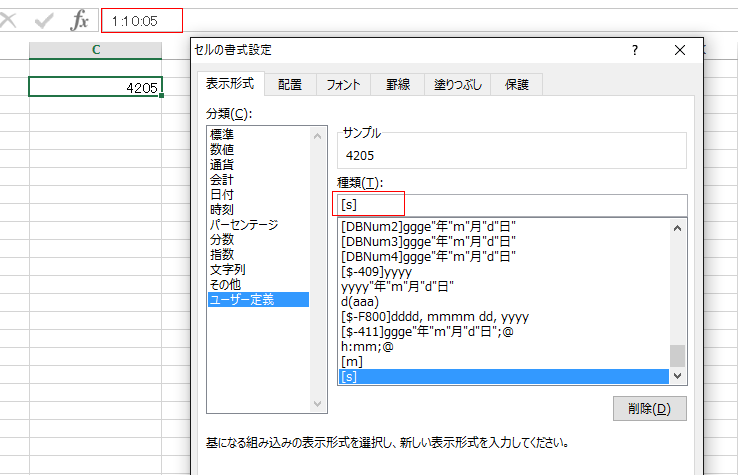Choose the [DBNum4]ggge format entry
Image resolution: width=738 pixels, height=475 pixels.
(504, 257)
